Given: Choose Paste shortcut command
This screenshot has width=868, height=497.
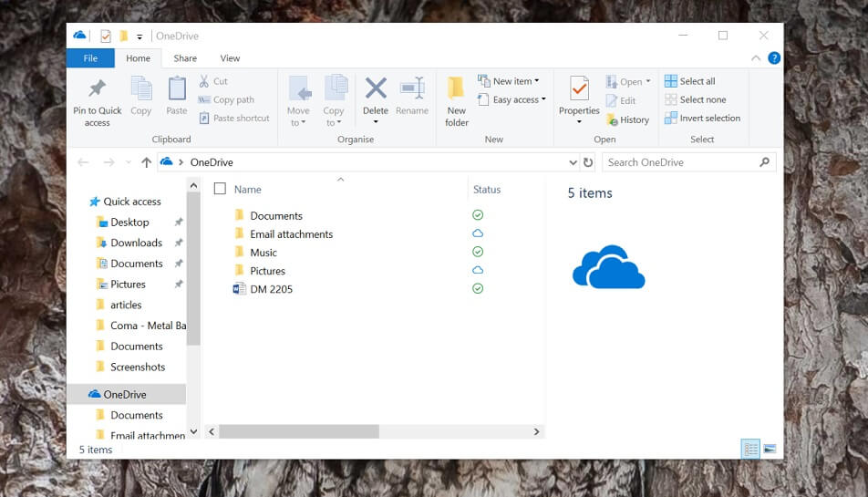Looking at the screenshot, I should [x=233, y=118].
